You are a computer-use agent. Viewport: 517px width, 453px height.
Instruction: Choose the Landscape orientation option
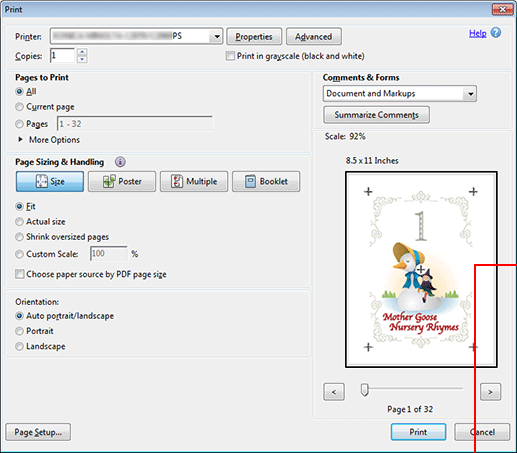tap(19, 346)
